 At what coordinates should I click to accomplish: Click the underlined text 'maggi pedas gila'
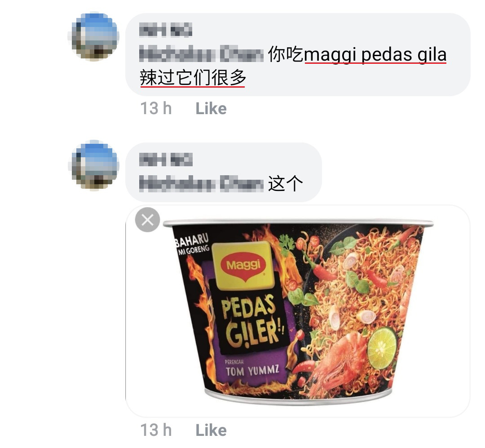(375, 55)
